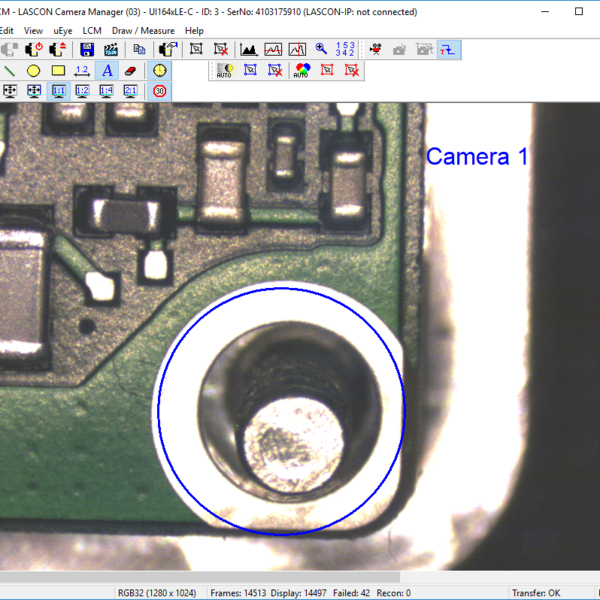The height and width of the screenshot is (600, 600).
Task: Toggle the blue trigger signal icon
Action: [448, 49]
